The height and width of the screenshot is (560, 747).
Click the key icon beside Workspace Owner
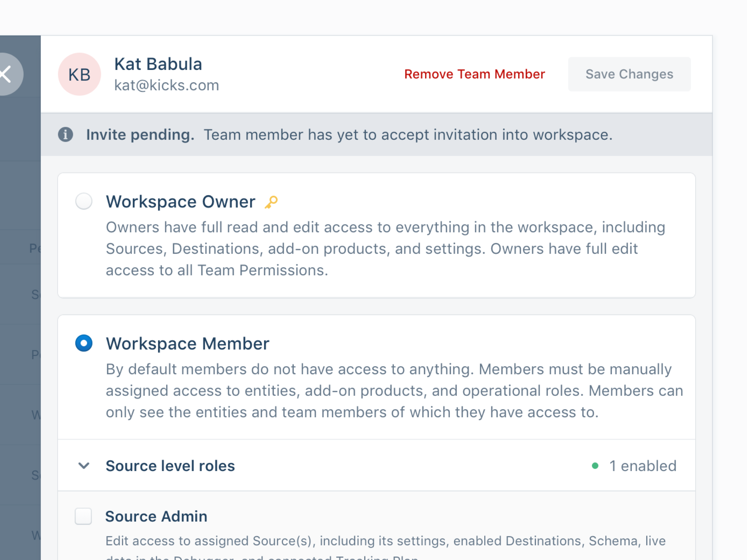click(271, 202)
